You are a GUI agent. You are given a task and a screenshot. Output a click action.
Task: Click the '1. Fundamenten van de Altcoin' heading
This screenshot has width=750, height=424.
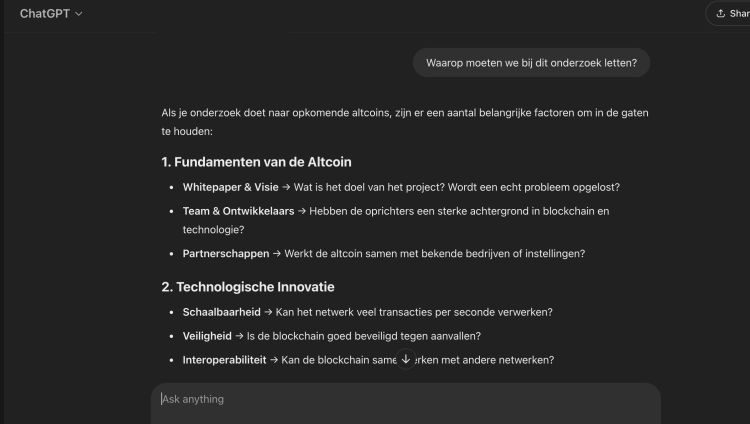(x=256, y=162)
